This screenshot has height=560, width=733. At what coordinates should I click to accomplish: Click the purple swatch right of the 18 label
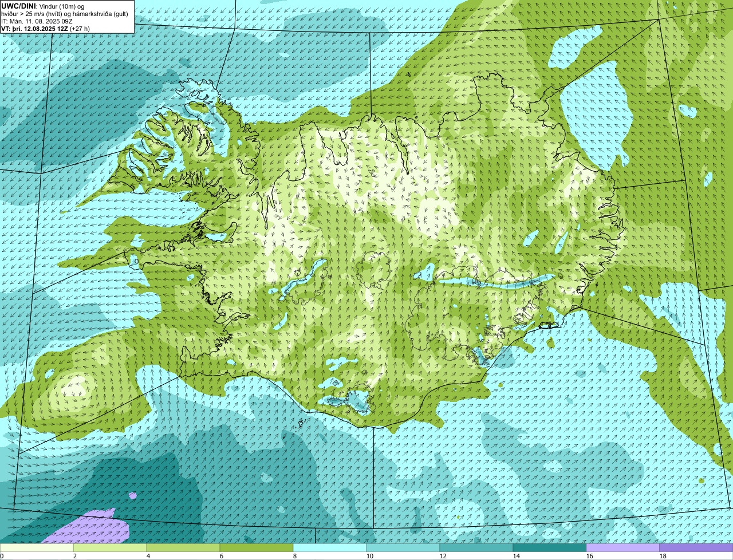(696, 548)
